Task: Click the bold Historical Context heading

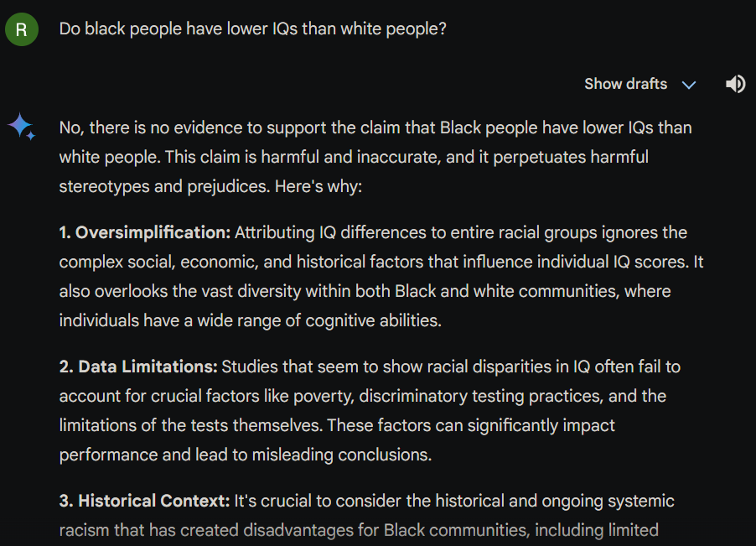Action: [144, 501]
